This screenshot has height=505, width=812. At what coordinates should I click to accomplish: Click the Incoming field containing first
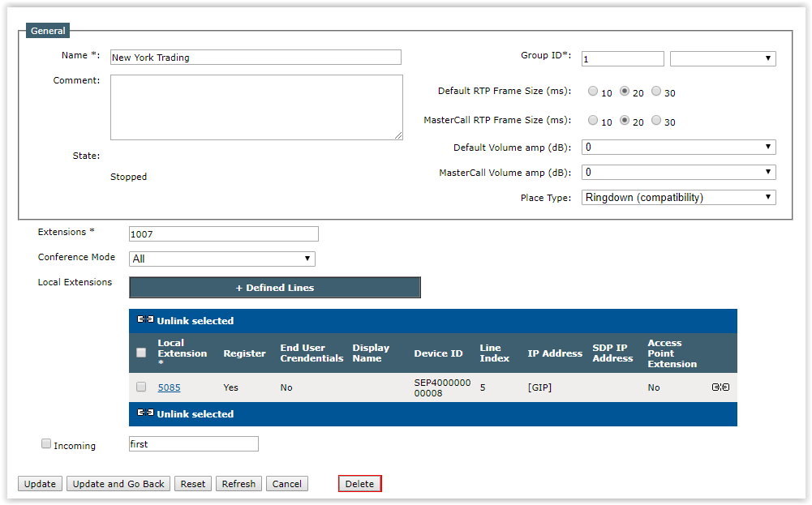[194, 444]
